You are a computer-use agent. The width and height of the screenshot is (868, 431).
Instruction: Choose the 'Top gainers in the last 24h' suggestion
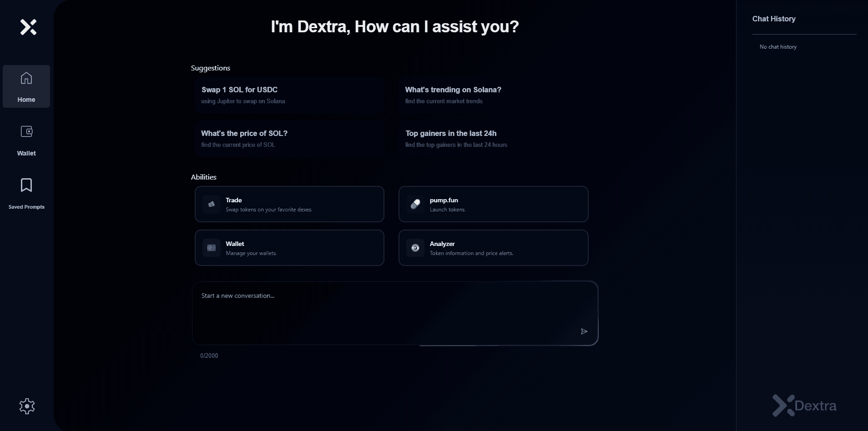(493, 139)
